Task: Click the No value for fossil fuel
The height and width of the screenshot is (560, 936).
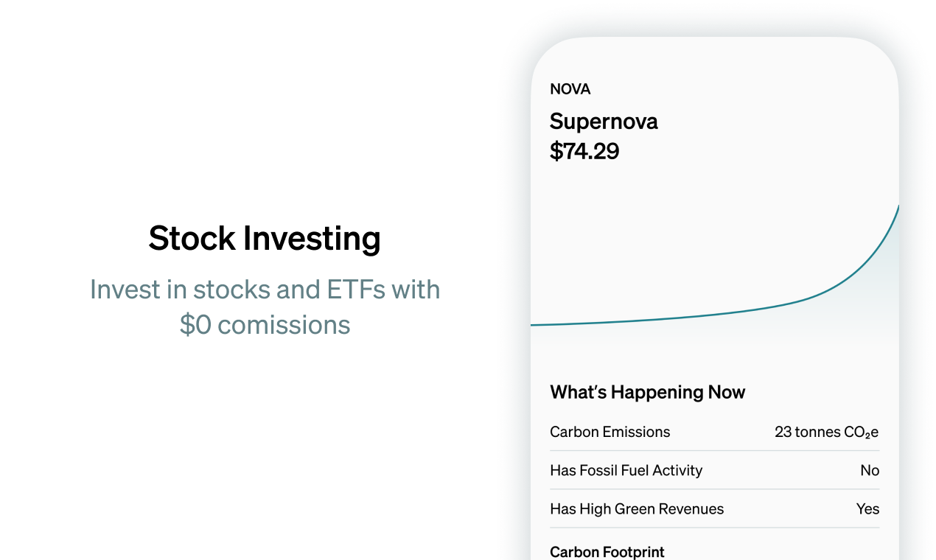Action: click(870, 470)
